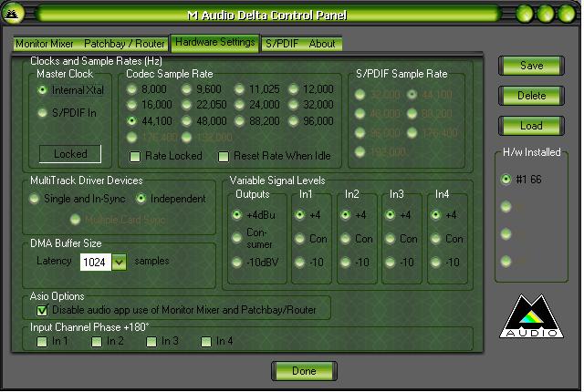Click the Save button
This screenshot has width=584, height=392.
coord(531,66)
